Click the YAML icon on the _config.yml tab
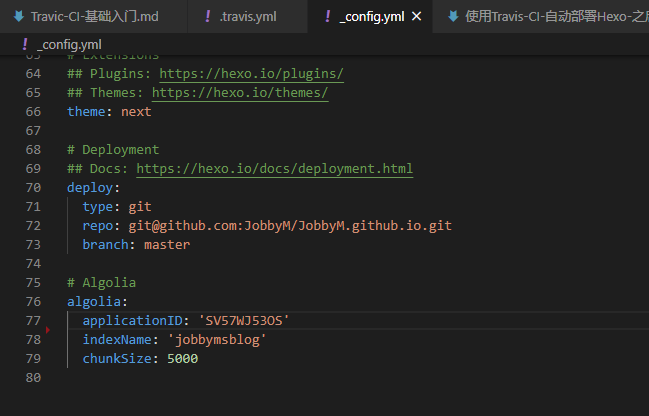The image size is (649, 416). (x=327, y=17)
